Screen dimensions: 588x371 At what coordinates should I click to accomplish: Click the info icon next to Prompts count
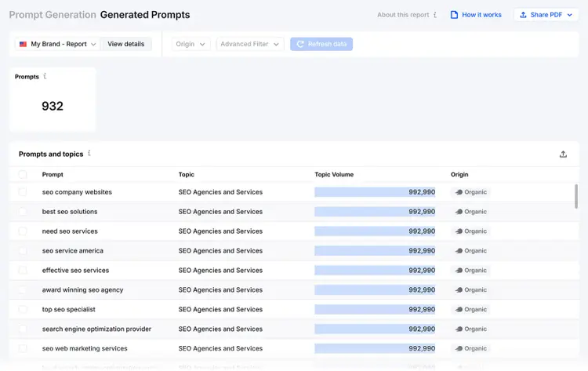(45, 76)
